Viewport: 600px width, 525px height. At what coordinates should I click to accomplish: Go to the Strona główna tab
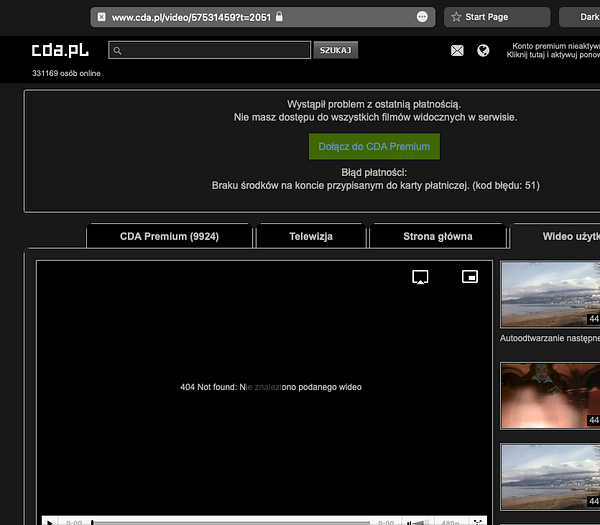point(438,236)
